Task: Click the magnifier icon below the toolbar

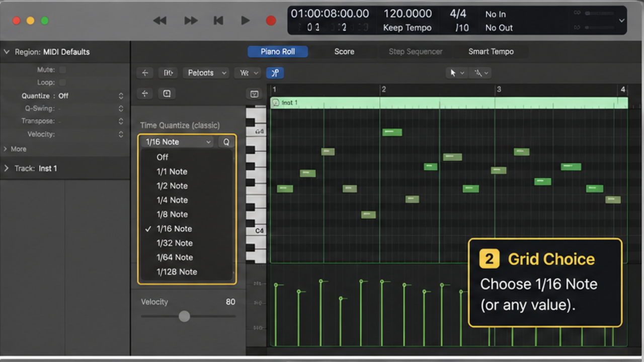Action: point(167,94)
